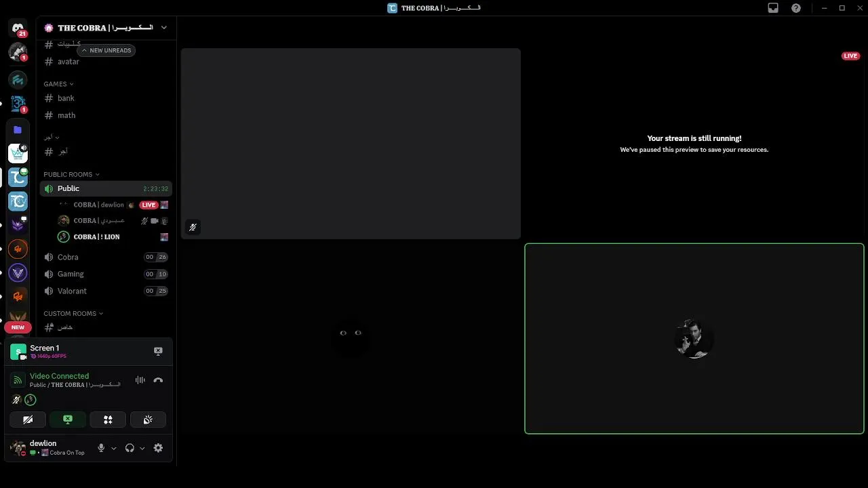Open User Settings gear icon
This screenshot has width=868, height=488.
[x=158, y=448]
